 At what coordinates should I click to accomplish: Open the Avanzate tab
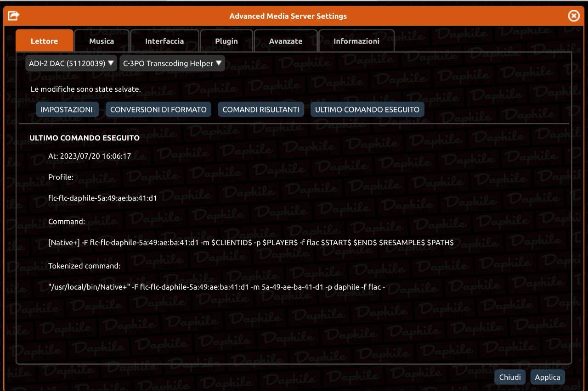pyautogui.click(x=286, y=41)
